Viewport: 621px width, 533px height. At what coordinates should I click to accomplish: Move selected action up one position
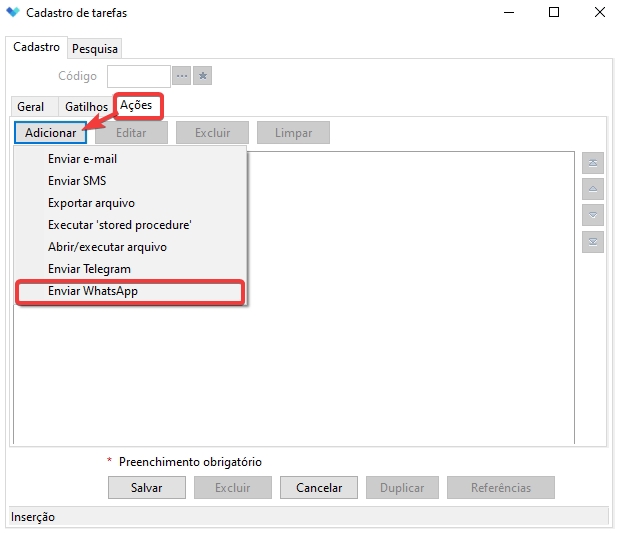pos(593,189)
